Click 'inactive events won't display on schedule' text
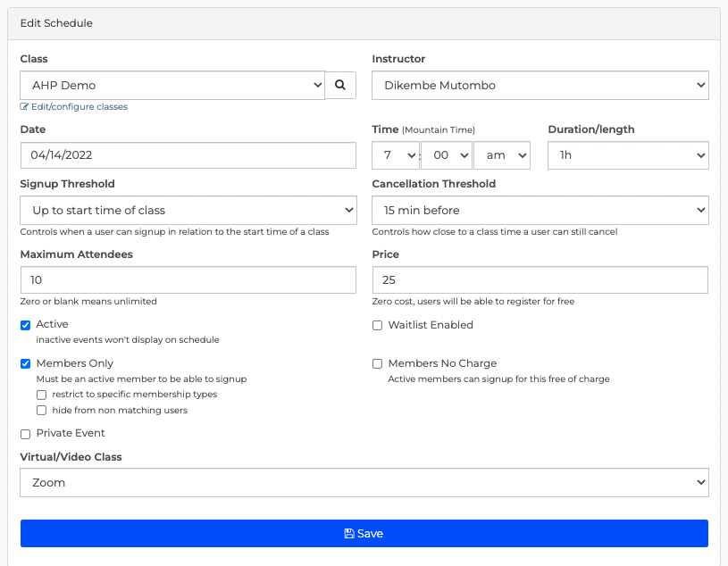The height and width of the screenshot is (566, 728). [128, 339]
